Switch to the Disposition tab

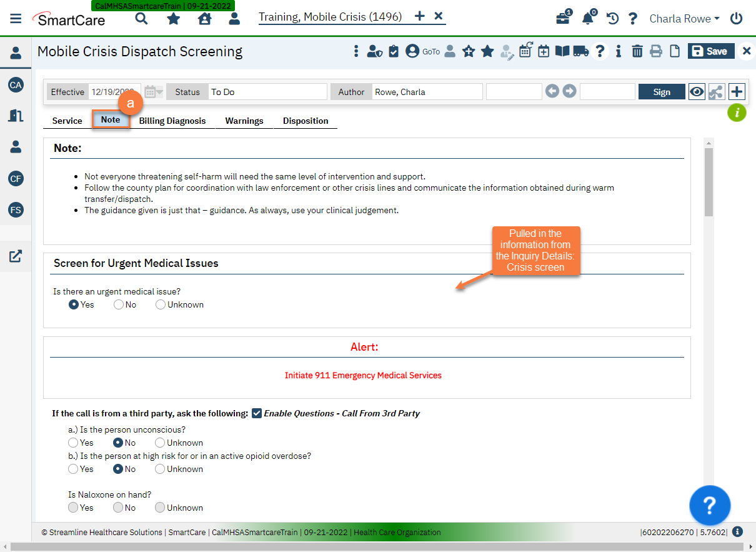pyautogui.click(x=306, y=121)
